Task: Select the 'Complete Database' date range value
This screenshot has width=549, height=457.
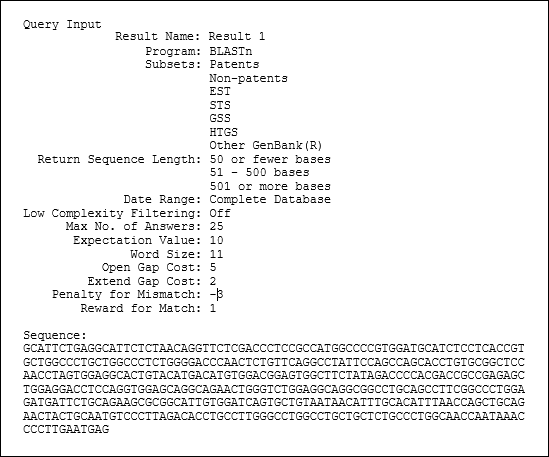Action: click(270, 199)
